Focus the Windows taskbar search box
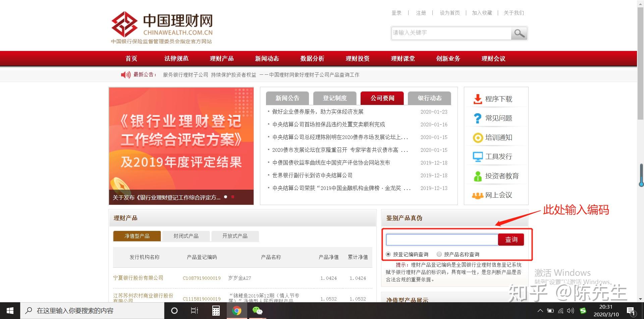 [x=92, y=311]
